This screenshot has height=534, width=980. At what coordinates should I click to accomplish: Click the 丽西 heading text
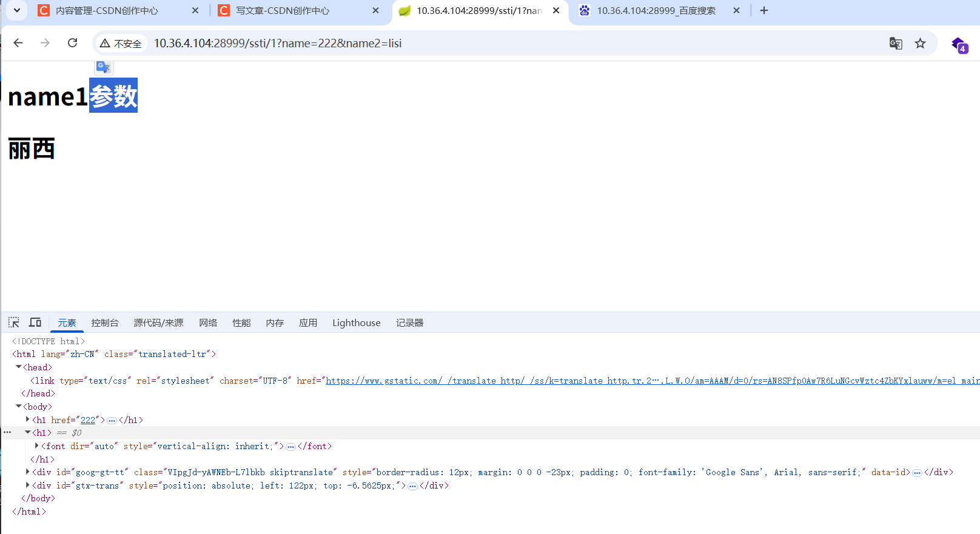tap(32, 149)
